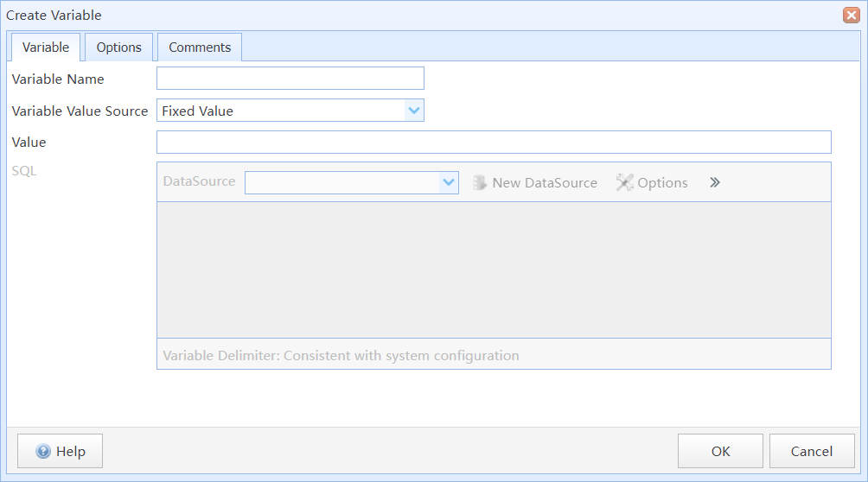Image resolution: width=868 pixels, height=482 pixels.
Task: Switch to the Comments tab
Action: (x=200, y=47)
